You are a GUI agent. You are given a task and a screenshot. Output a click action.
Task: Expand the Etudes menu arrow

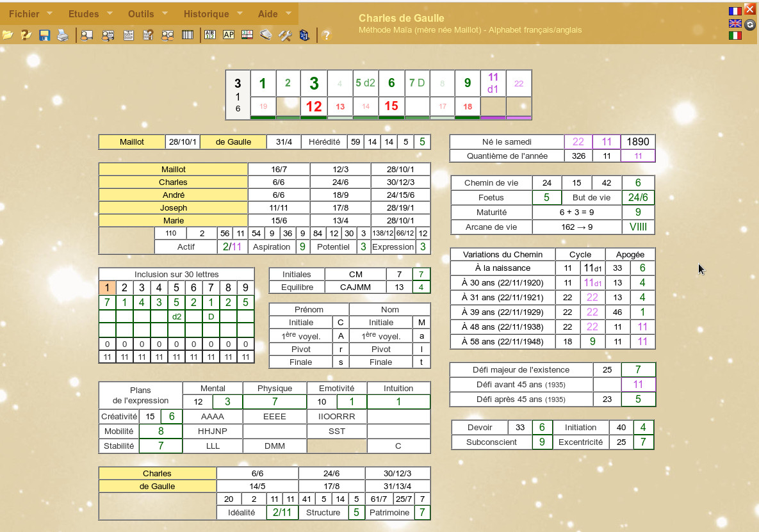[110, 13]
